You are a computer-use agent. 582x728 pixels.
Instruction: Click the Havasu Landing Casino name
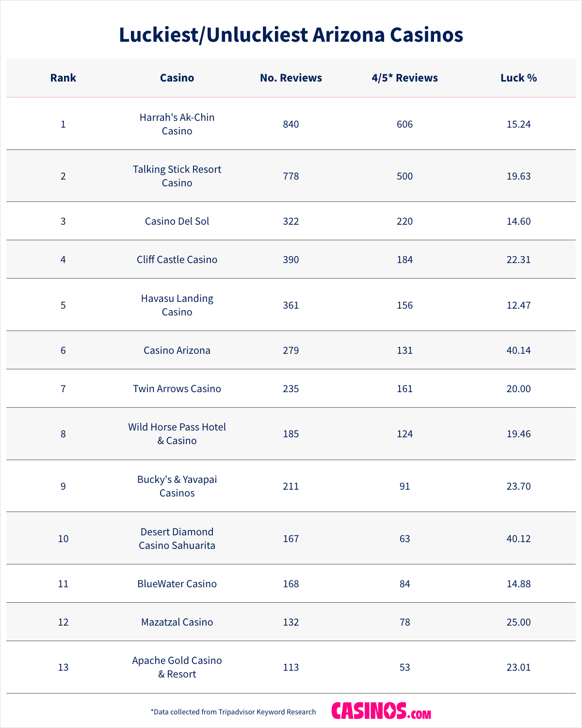177,305
